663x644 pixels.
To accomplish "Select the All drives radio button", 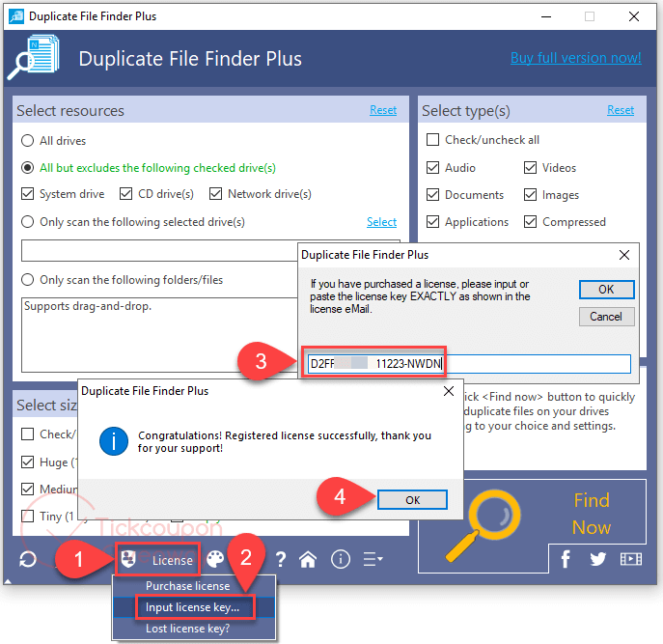I will (x=27, y=140).
